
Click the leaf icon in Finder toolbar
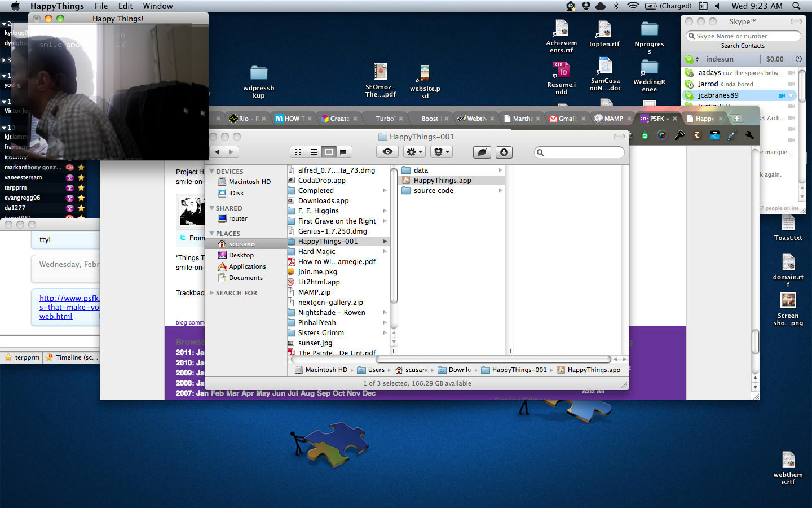tap(482, 152)
